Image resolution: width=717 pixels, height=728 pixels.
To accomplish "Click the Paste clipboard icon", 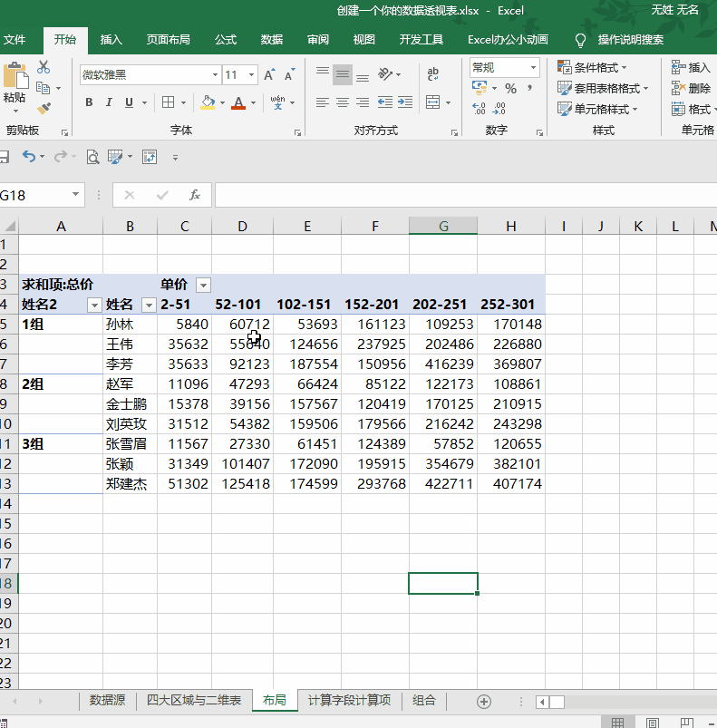I will (x=15, y=76).
